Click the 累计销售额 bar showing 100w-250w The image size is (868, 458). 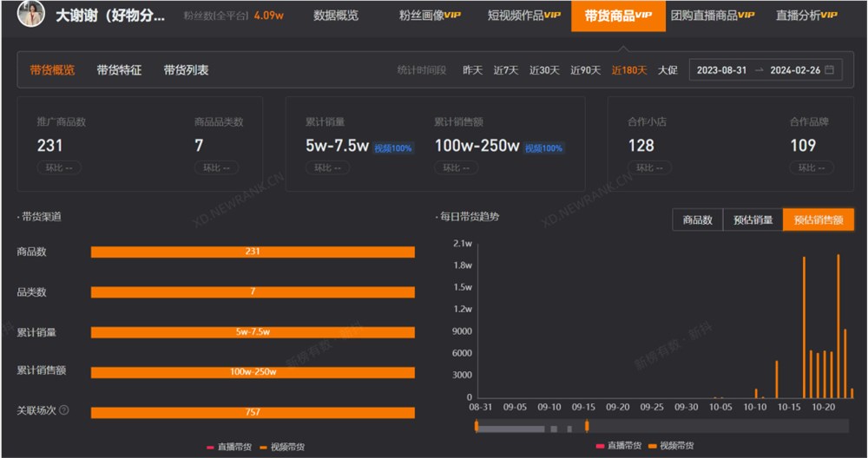point(253,372)
